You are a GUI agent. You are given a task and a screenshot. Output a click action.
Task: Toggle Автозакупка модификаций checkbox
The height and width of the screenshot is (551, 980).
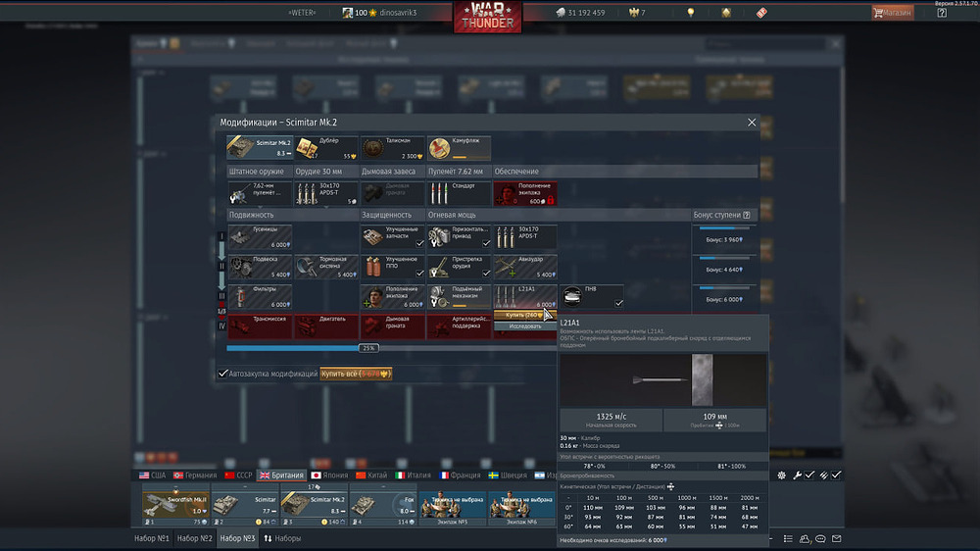(x=223, y=374)
